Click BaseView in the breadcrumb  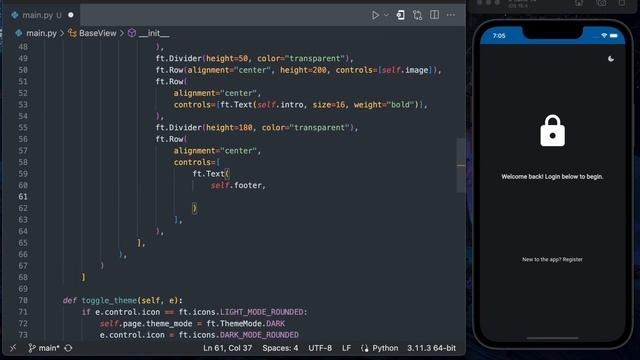tap(98, 33)
